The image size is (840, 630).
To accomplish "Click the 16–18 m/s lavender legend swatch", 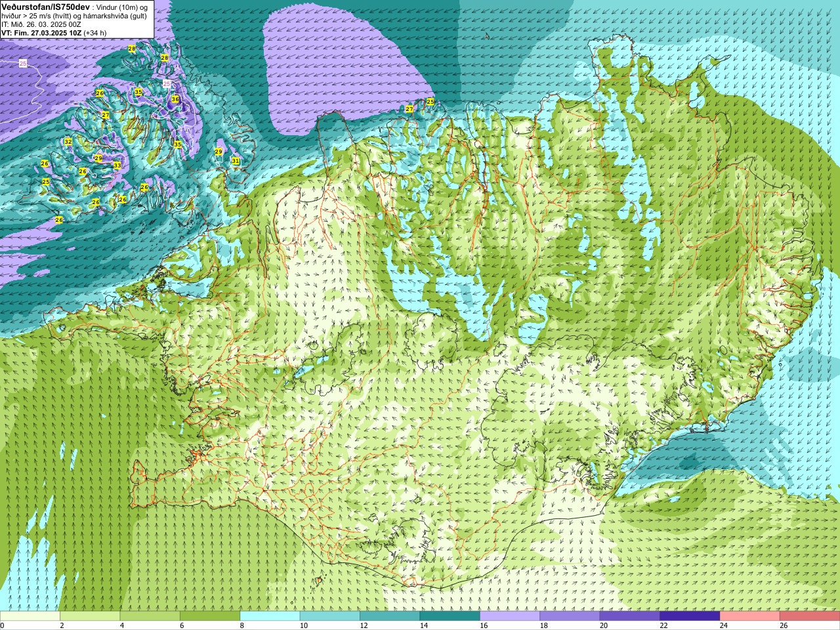I will 510,616.
